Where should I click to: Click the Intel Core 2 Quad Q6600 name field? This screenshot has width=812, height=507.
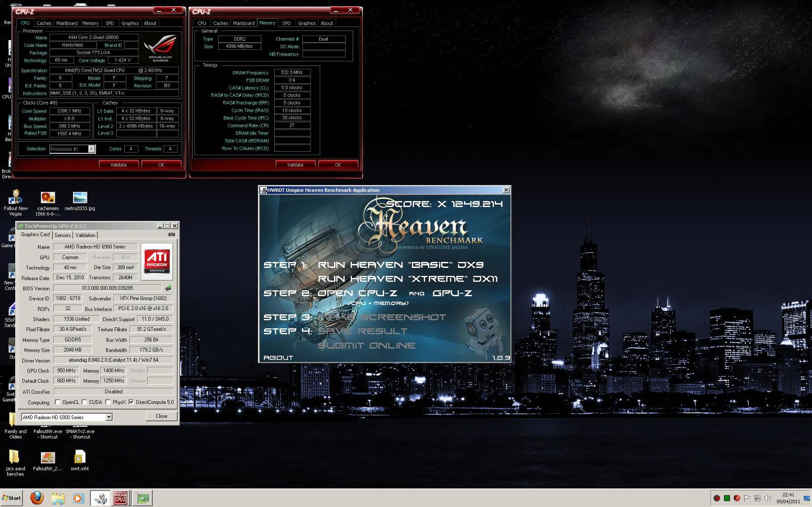coord(94,37)
